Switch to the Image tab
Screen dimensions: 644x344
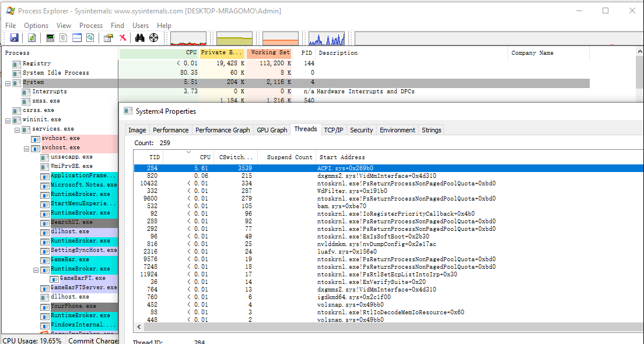pyautogui.click(x=137, y=129)
